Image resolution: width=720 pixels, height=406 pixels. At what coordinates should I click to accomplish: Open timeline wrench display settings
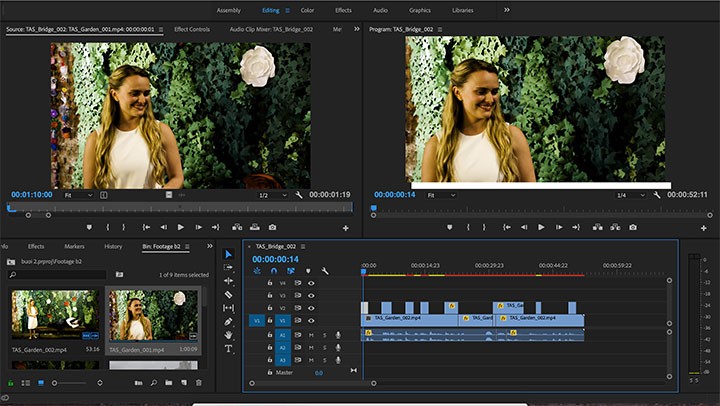325,271
